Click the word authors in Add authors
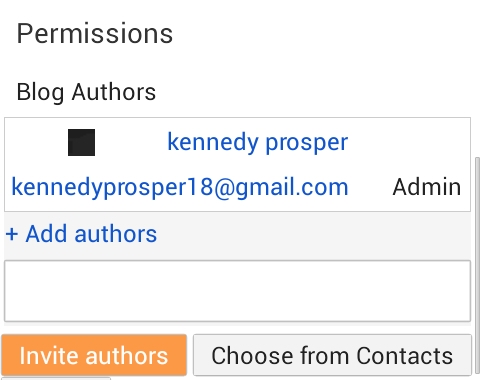Viewport: 480px width, 380px height. tap(115, 234)
